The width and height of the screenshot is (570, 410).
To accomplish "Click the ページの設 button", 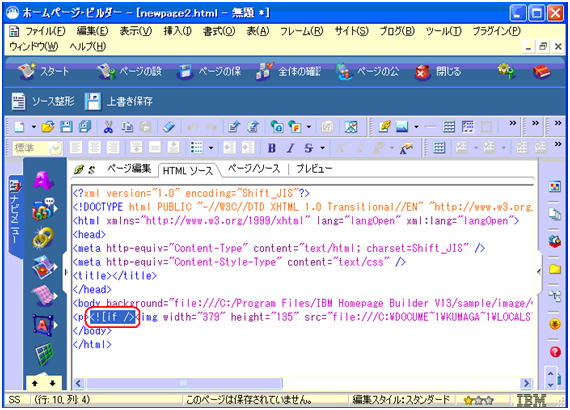I will (129, 71).
